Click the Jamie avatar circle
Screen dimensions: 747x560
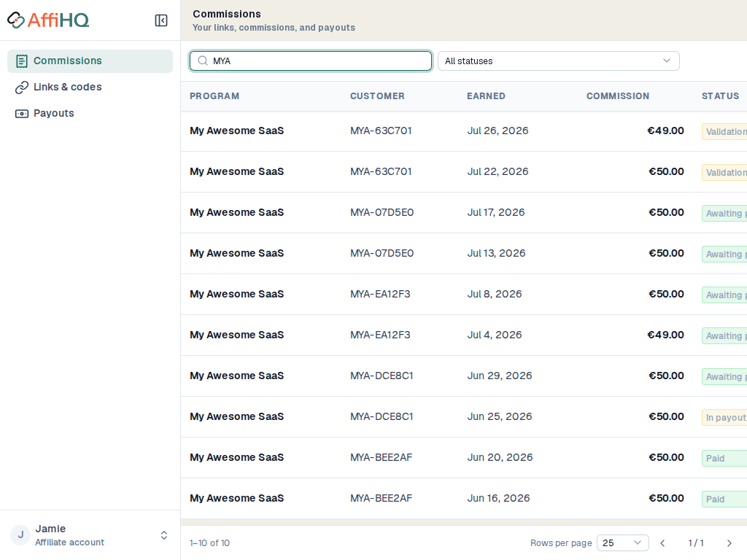click(x=20, y=534)
